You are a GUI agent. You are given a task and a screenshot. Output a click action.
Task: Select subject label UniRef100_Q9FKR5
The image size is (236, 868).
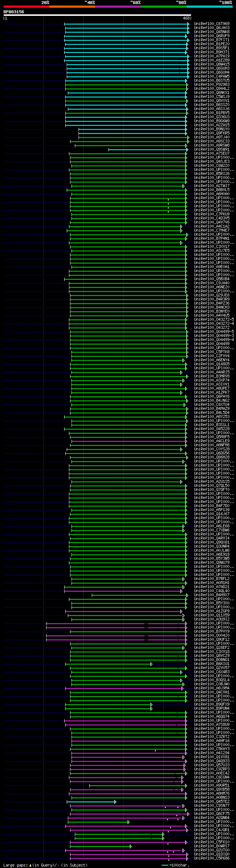[x=212, y=133]
